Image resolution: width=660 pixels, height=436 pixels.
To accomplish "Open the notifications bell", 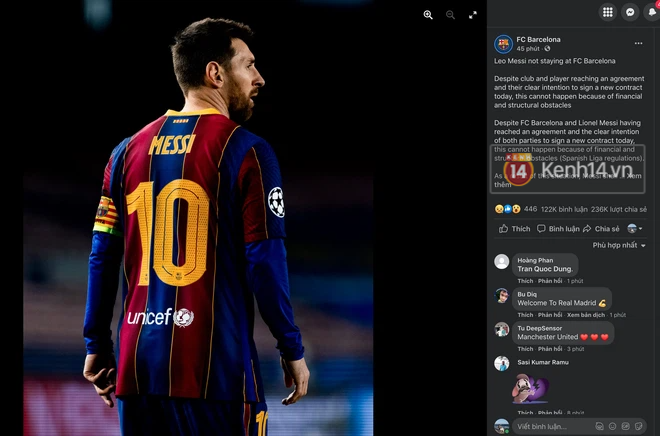I will pos(652,12).
